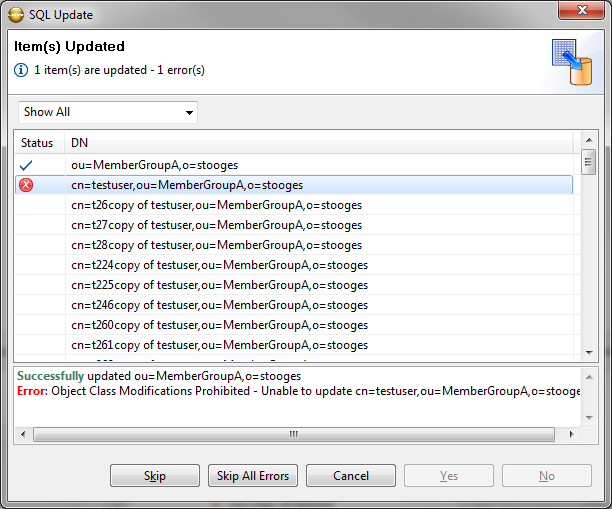612x509 pixels.
Task: Click the database table icon in header
Action: [x=570, y=62]
